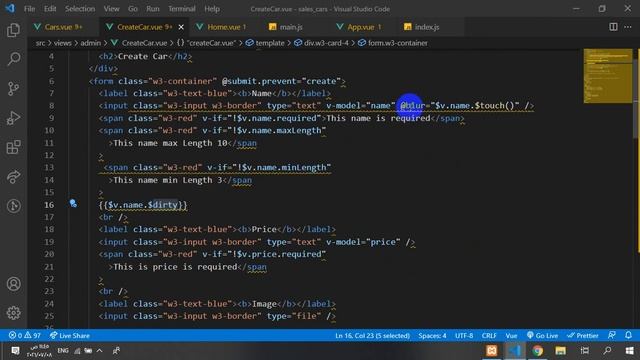The height and width of the screenshot is (360, 640).
Task: Open the View menu
Action: click(111, 9)
